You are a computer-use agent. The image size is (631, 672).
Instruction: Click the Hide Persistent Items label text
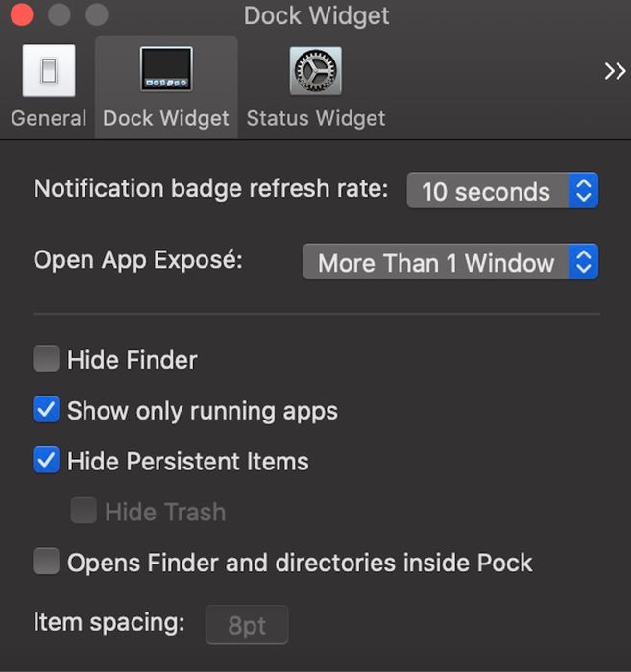coord(187,461)
